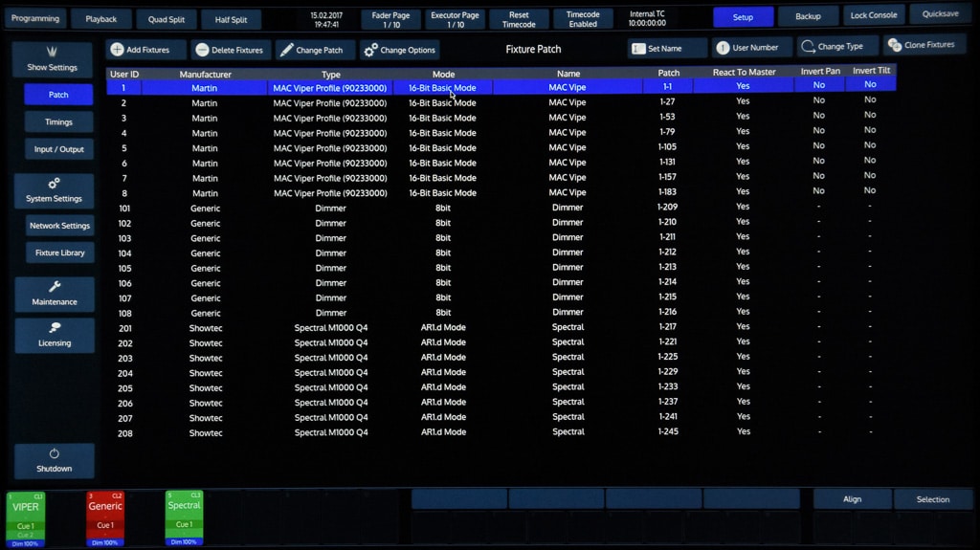
Task: Select the green VIPER executor tile
Action: click(x=25, y=517)
